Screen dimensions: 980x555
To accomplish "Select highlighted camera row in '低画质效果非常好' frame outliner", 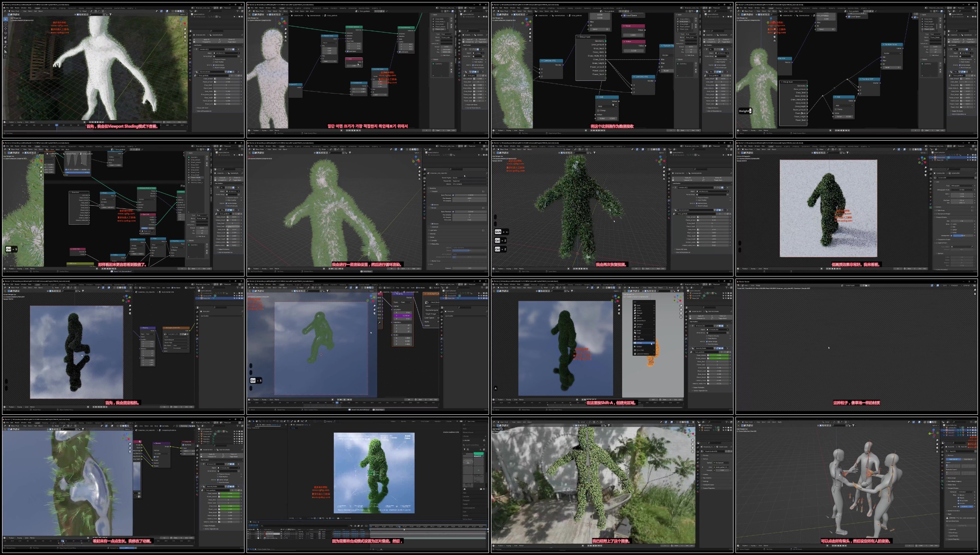I will [954, 157].
